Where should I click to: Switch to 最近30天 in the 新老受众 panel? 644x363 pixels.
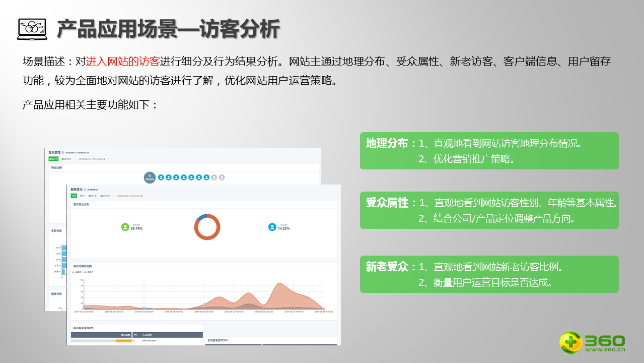pos(105,196)
